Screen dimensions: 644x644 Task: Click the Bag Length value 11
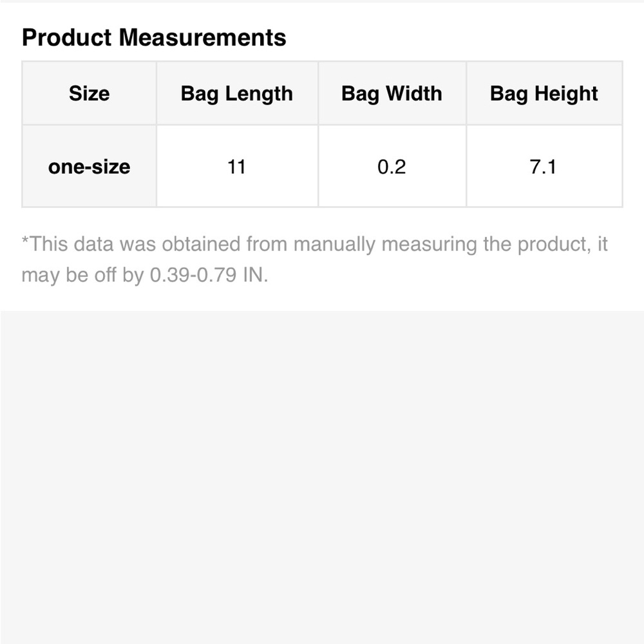click(237, 167)
